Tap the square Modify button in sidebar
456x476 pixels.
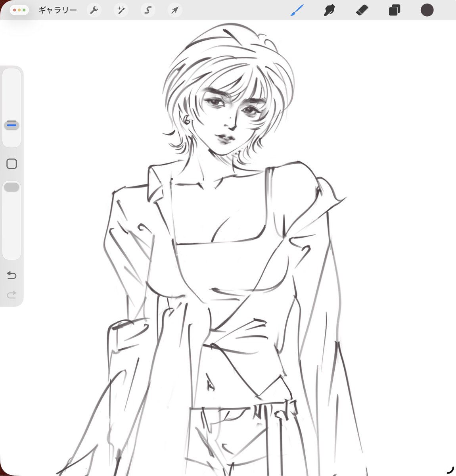click(11, 164)
